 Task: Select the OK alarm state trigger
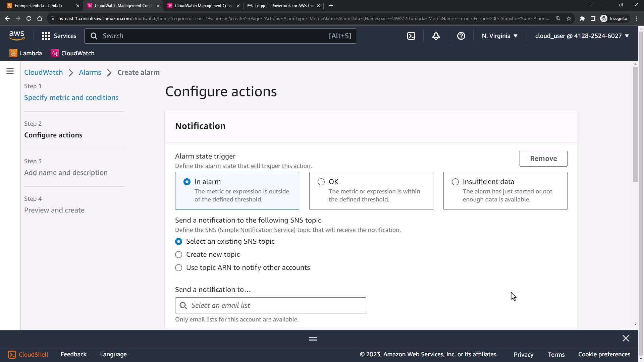321,182
